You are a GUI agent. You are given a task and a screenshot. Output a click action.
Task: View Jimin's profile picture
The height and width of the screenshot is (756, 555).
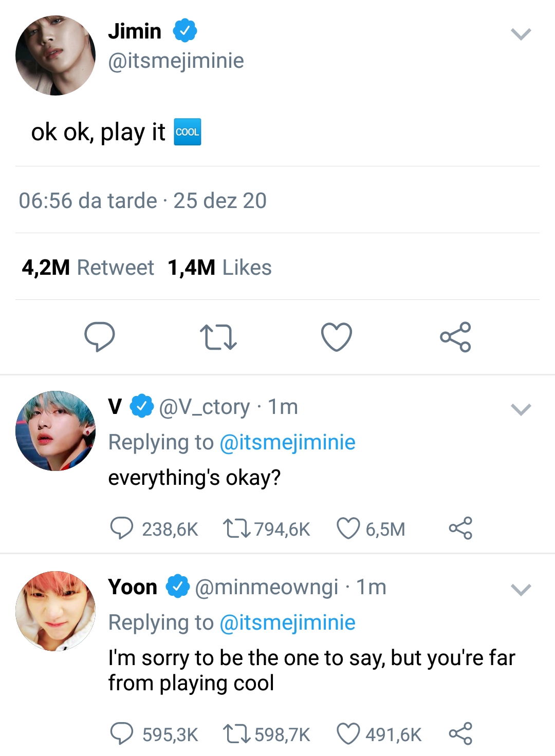[55, 55]
